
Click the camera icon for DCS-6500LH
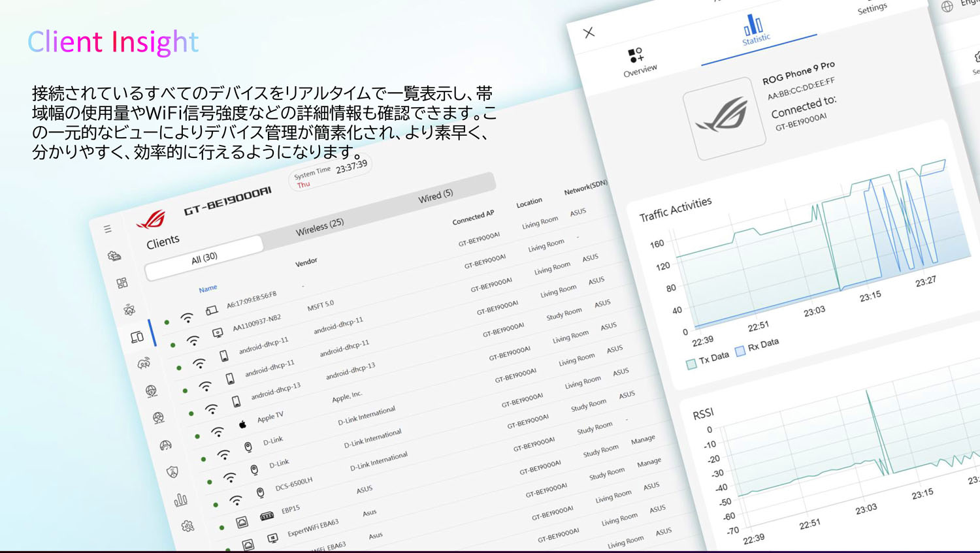point(260,493)
